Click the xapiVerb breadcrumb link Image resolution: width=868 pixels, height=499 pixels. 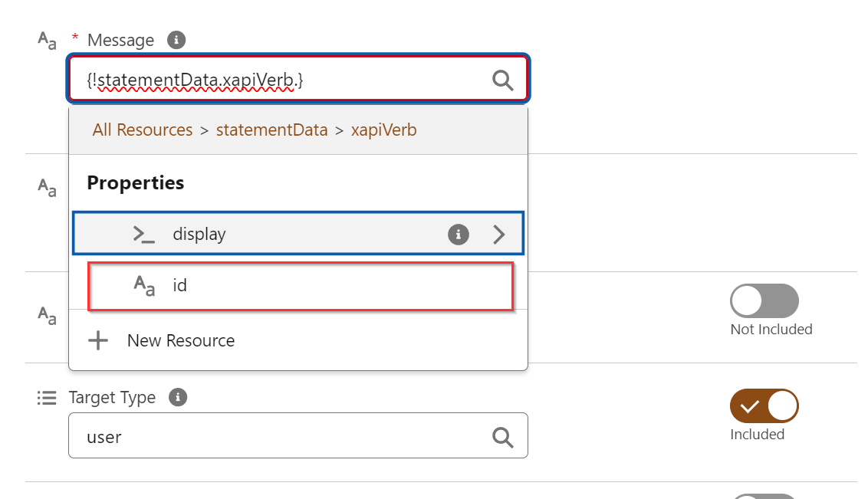tap(383, 130)
